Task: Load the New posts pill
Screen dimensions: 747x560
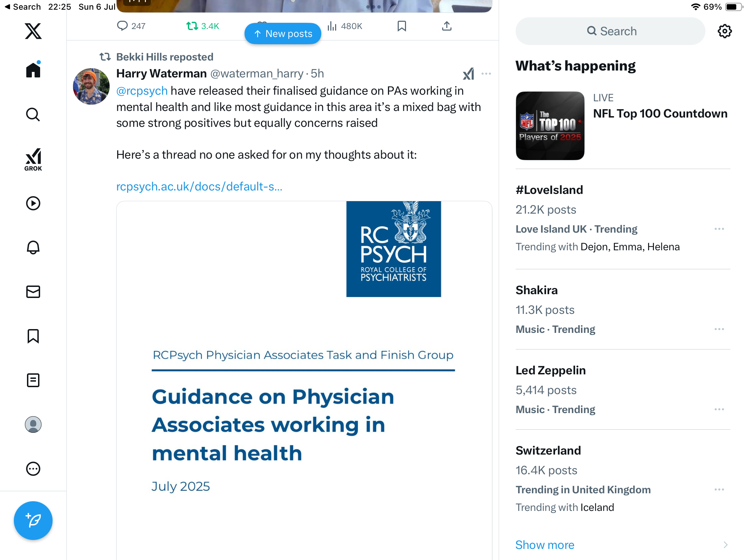Action: click(x=283, y=34)
